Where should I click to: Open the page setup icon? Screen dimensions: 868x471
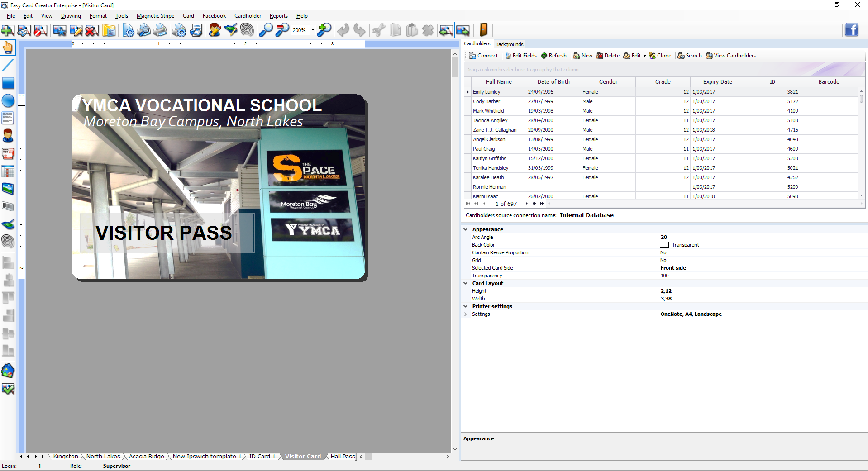(x=129, y=30)
